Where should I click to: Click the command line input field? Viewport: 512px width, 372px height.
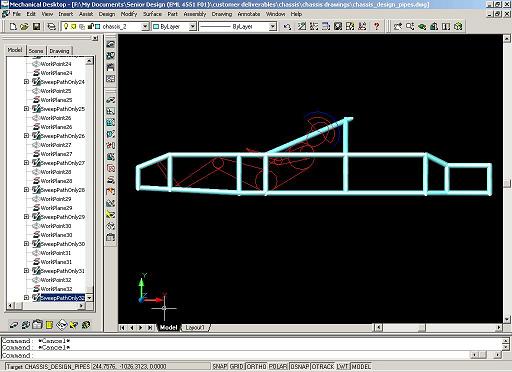click(x=233, y=355)
